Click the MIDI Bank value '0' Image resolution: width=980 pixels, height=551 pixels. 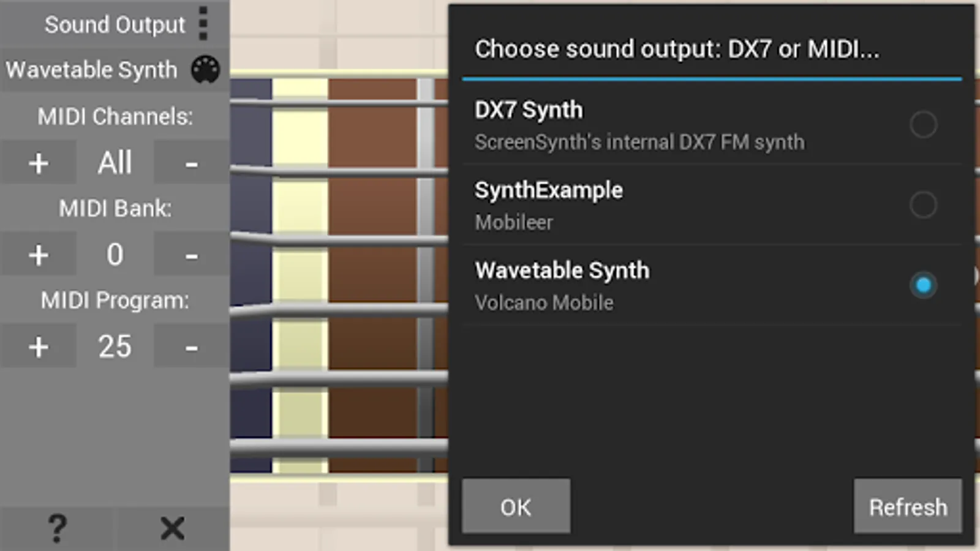[115, 255]
